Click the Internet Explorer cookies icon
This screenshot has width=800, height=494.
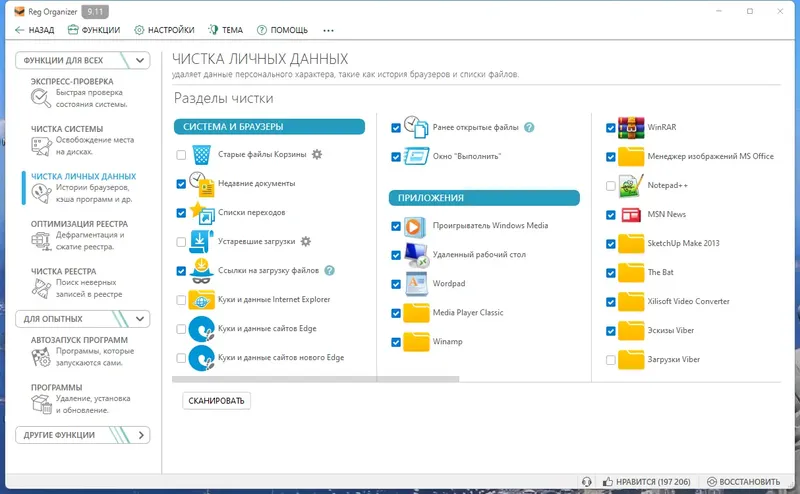(201, 300)
